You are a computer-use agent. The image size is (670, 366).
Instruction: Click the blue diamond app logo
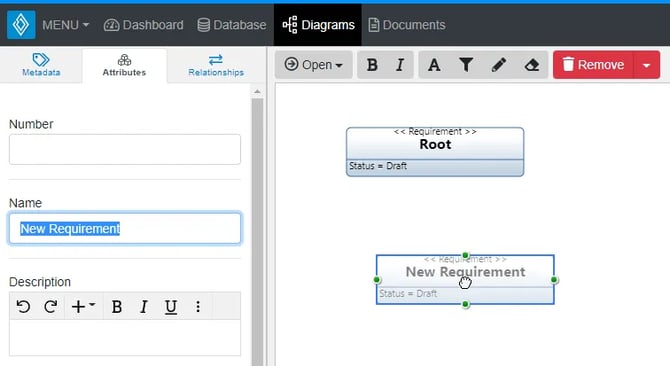click(x=21, y=25)
